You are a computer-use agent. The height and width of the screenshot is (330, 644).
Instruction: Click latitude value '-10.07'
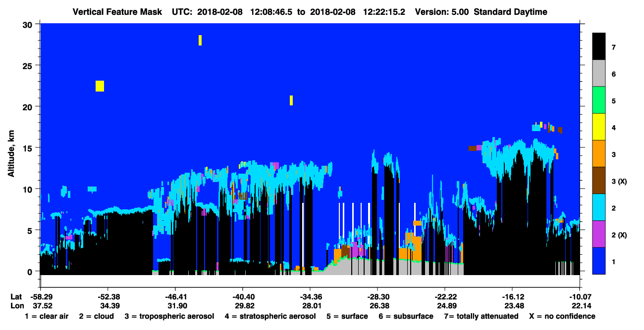(x=579, y=297)
